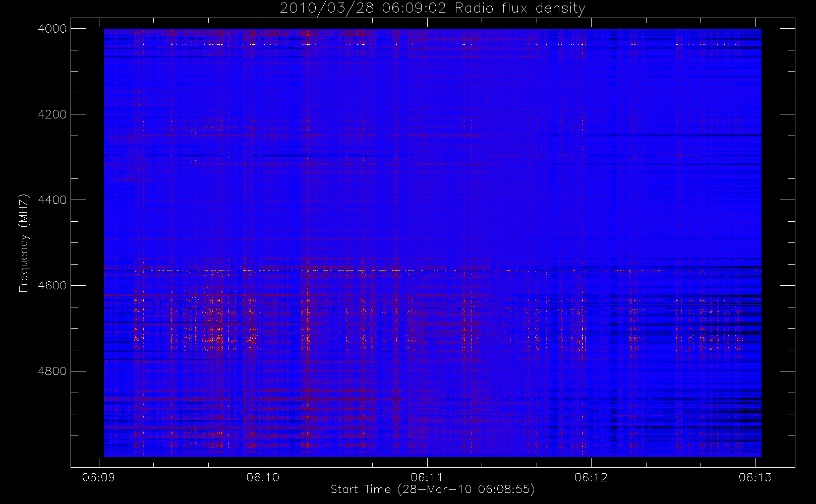Select the 4800 frequency tick label
Image resolution: width=816 pixels, height=504 pixels.
(x=52, y=371)
